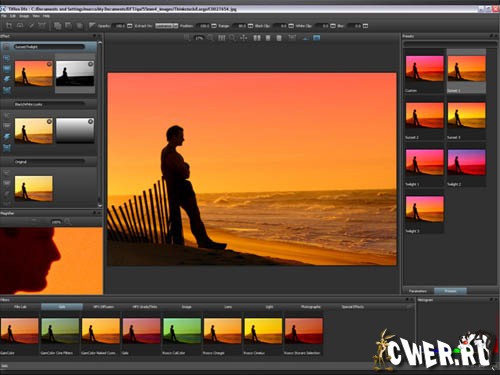Switch to the HFX Diffusion filter tab
The image size is (500, 375).
point(103,307)
